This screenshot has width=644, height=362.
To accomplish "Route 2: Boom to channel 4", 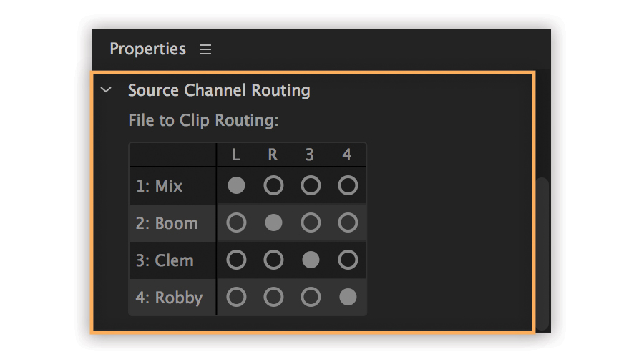I will click(348, 223).
